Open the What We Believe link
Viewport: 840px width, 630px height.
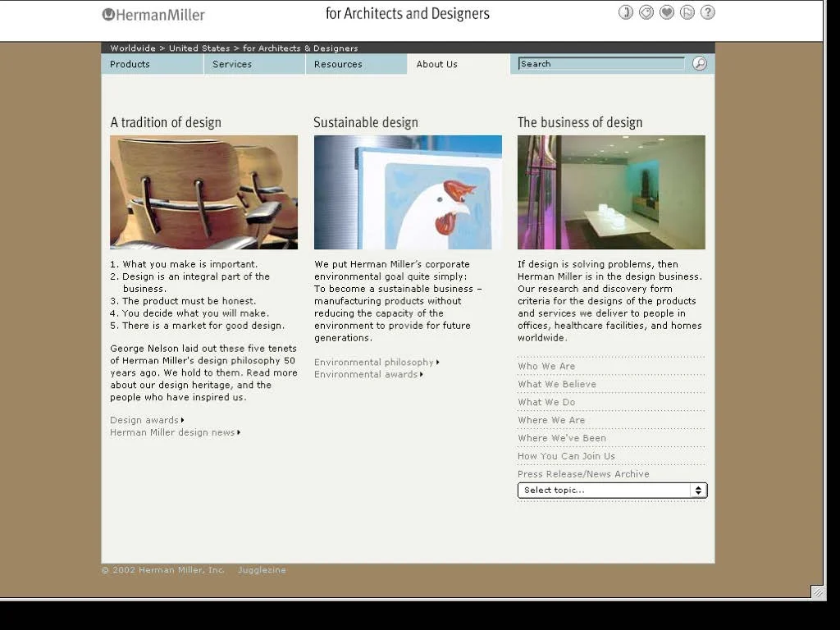click(557, 384)
